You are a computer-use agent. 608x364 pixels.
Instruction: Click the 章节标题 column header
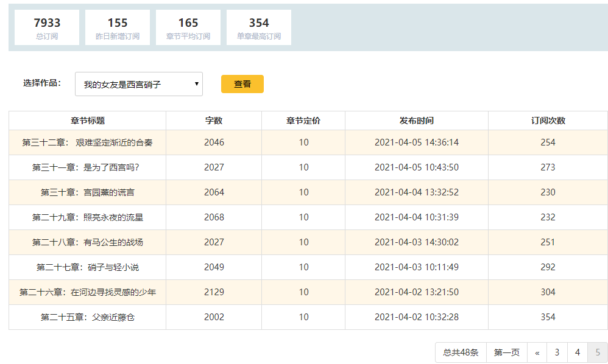(88, 121)
